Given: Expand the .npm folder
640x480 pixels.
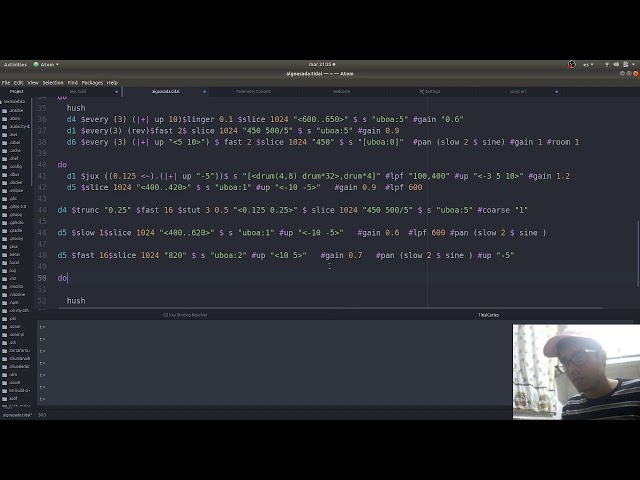Looking at the screenshot, I should point(14,302).
